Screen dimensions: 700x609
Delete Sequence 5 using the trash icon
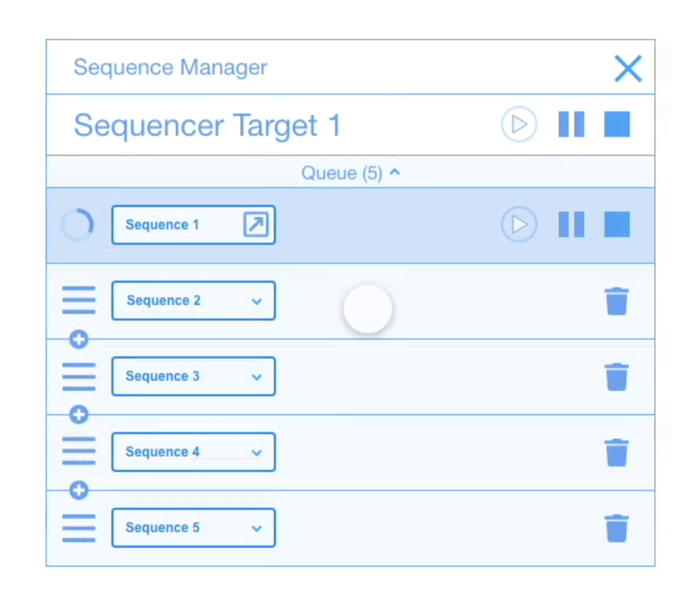[x=617, y=528]
